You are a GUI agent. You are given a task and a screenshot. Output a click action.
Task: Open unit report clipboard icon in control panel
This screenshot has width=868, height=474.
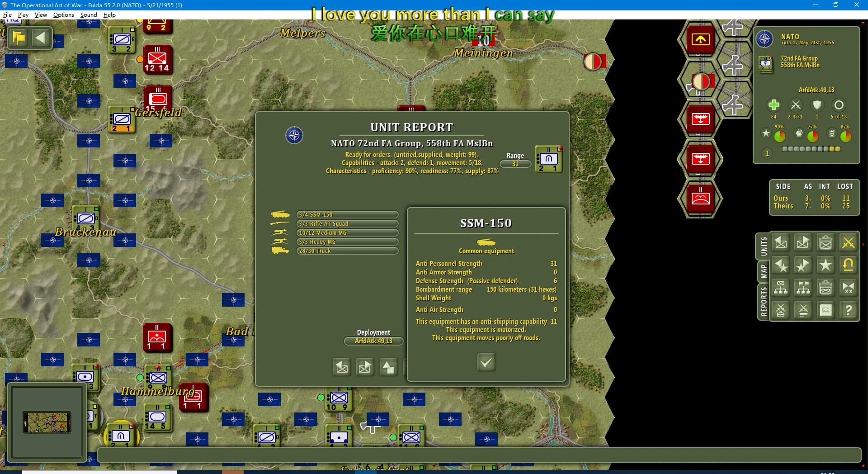click(x=826, y=243)
